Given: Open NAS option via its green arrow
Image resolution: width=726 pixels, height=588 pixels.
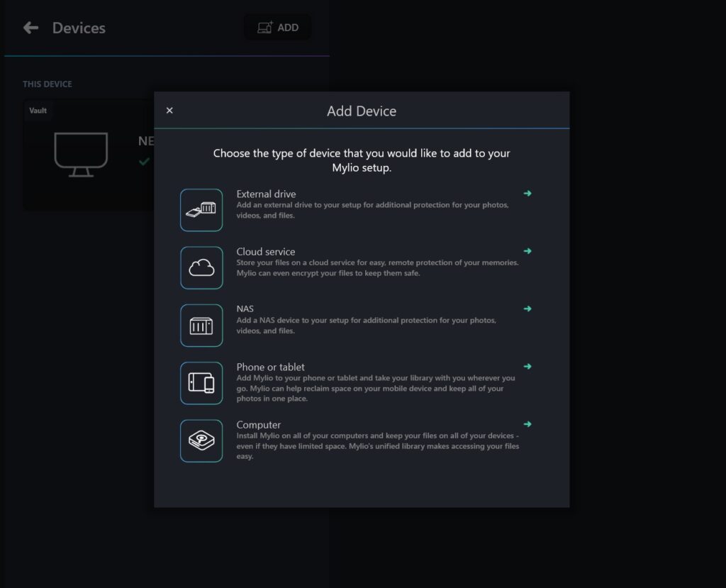Looking at the screenshot, I should tap(527, 309).
